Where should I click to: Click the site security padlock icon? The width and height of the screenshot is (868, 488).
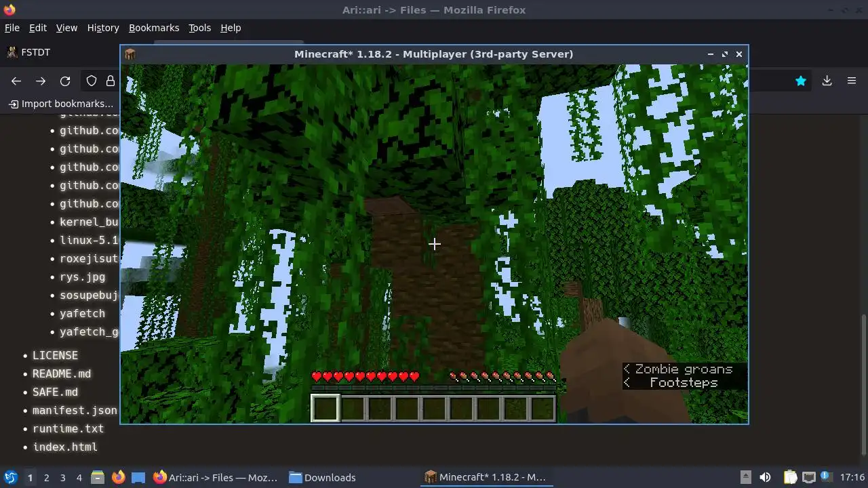pyautogui.click(x=110, y=81)
